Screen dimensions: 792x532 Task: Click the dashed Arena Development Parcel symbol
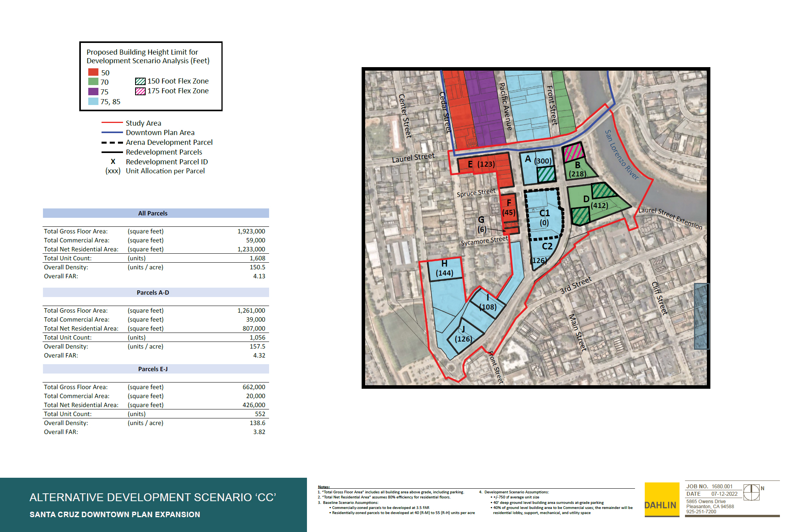(112, 142)
